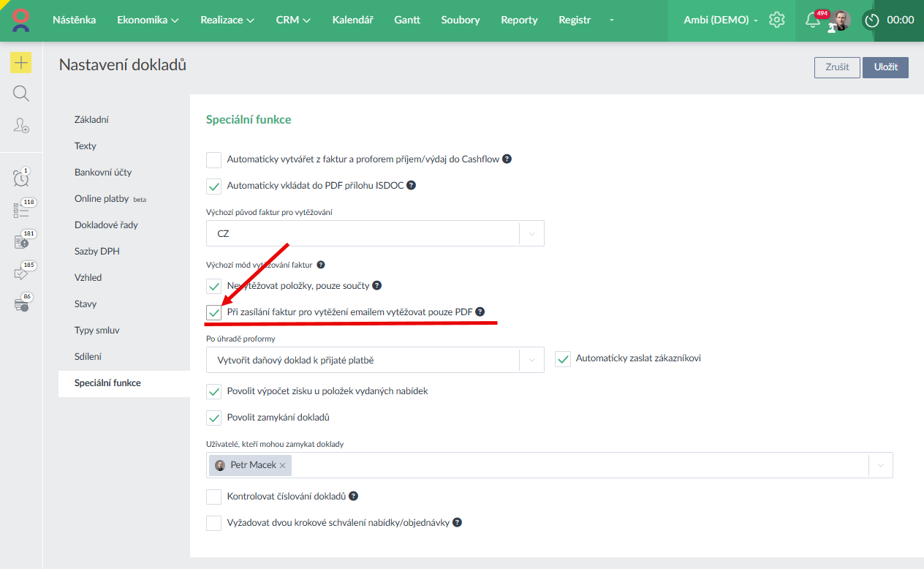This screenshot has height=569, width=924.
Task: Click the Zrušit button
Action: [837, 67]
